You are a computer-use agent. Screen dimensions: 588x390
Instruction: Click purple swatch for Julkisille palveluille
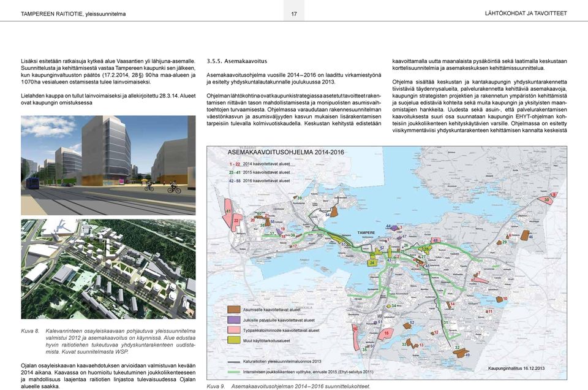pos(234,320)
